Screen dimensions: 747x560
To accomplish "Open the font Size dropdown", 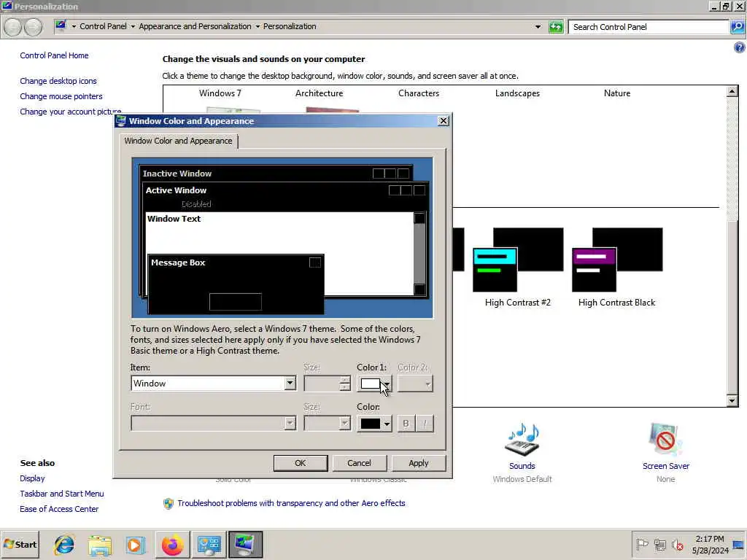I will click(x=328, y=424).
